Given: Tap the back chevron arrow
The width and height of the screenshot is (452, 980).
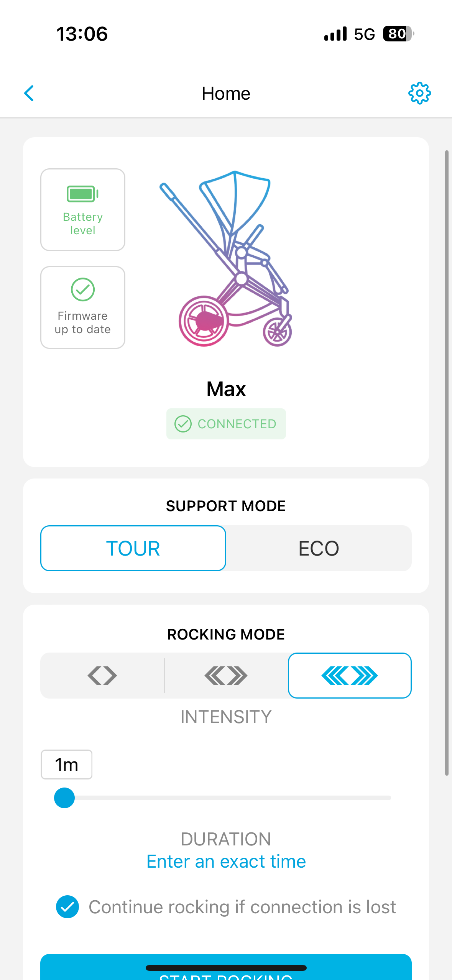Looking at the screenshot, I should coord(29,93).
